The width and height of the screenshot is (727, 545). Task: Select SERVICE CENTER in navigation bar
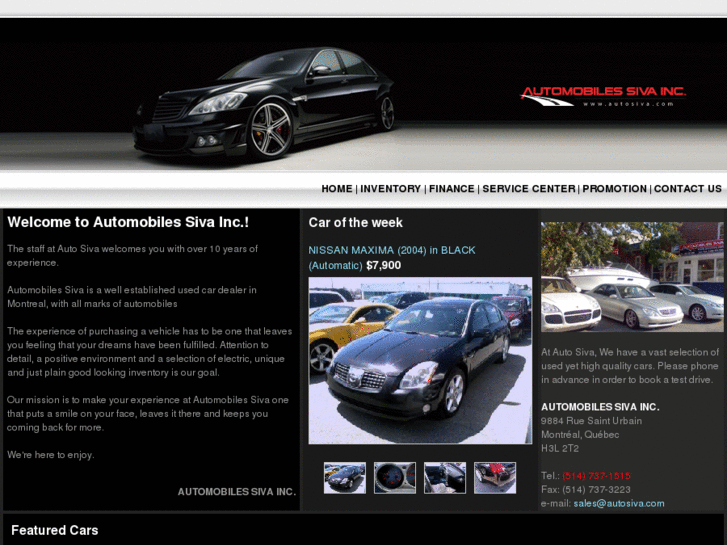click(x=529, y=189)
